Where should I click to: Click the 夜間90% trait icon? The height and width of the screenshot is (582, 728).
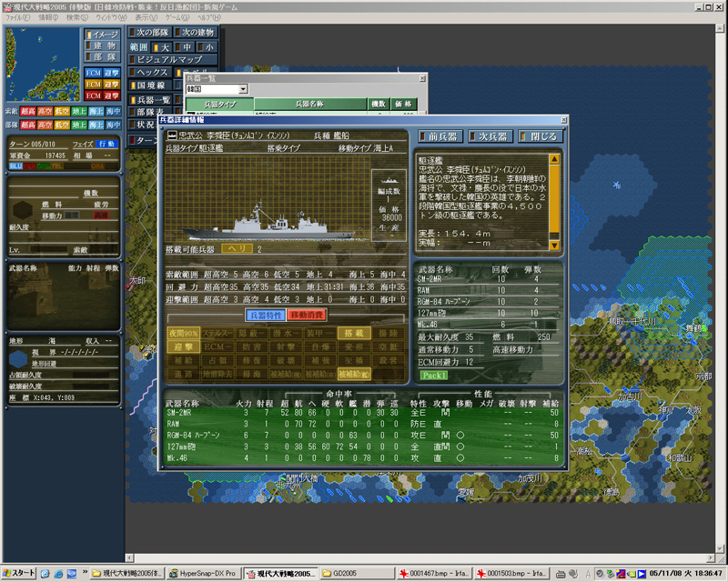pos(184,333)
